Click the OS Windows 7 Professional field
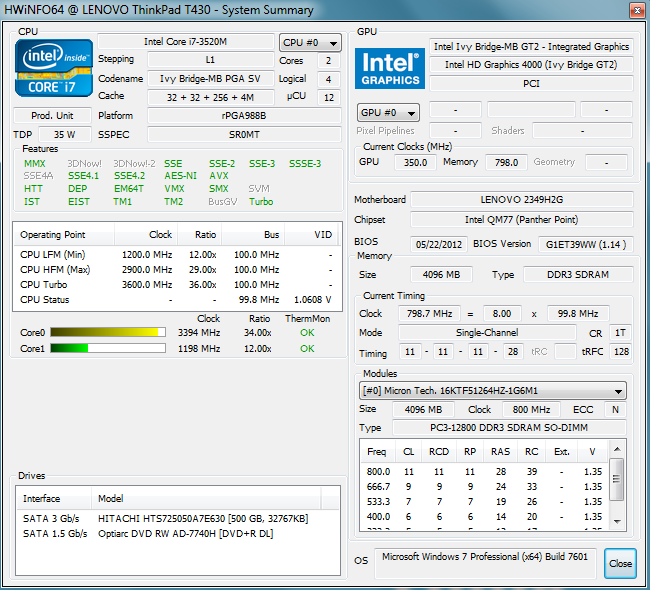 click(485, 563)
